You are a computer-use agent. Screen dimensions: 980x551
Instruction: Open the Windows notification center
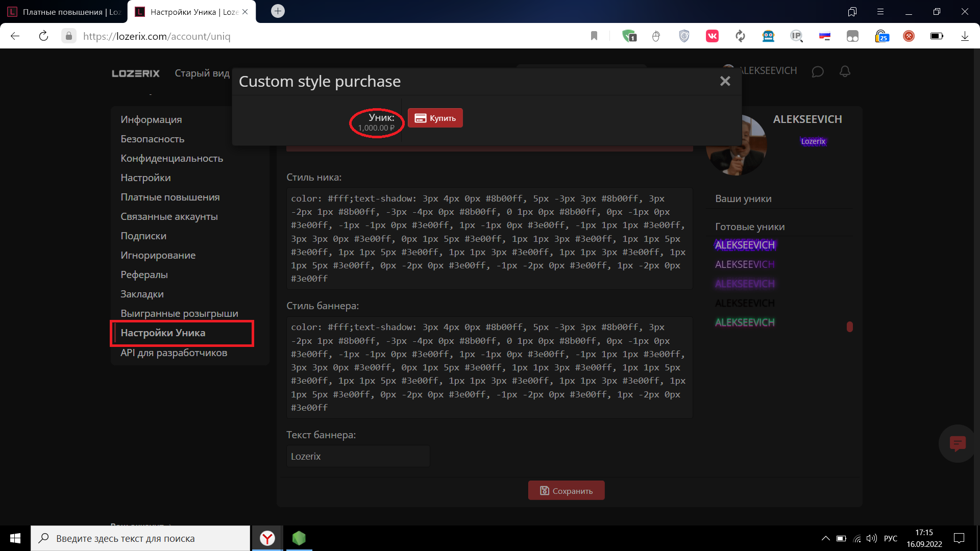coord(959,538)
